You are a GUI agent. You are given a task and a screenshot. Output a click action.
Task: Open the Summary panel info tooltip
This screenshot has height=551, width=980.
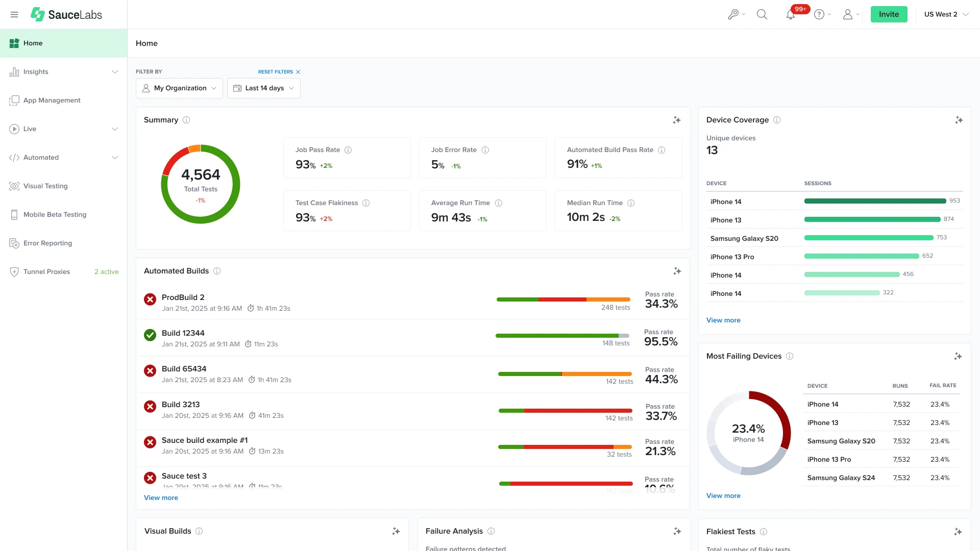(186, 120)
